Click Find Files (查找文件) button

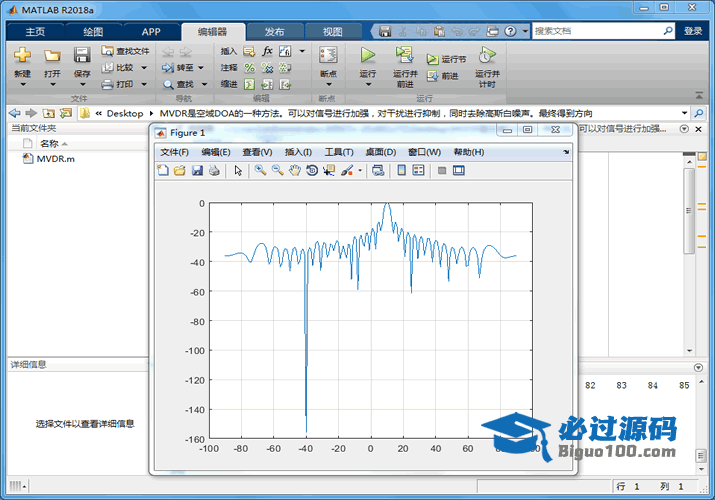[x=125, y=51]
